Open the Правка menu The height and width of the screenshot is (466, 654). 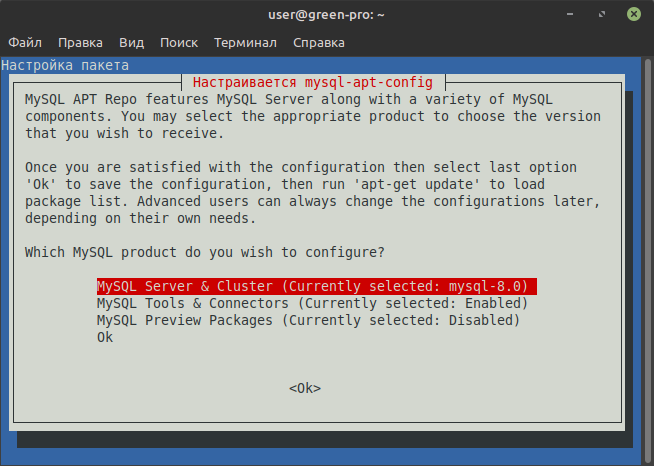pos(80,43)
